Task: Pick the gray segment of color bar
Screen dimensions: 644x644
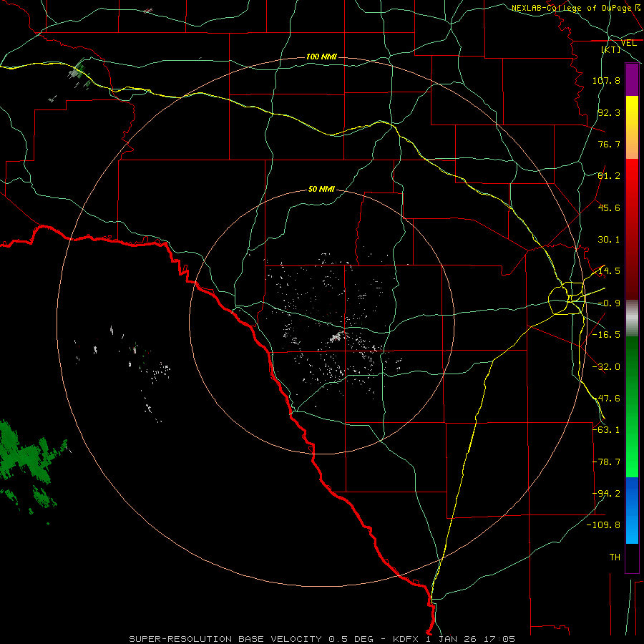Action: coord(632,318)
